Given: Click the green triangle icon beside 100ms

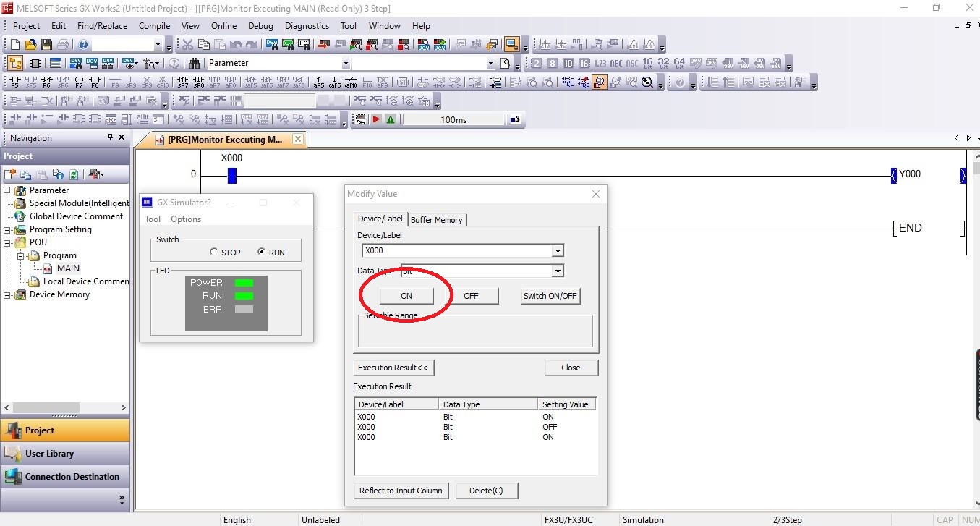Looking at the screenshot, I should point(391,119).
